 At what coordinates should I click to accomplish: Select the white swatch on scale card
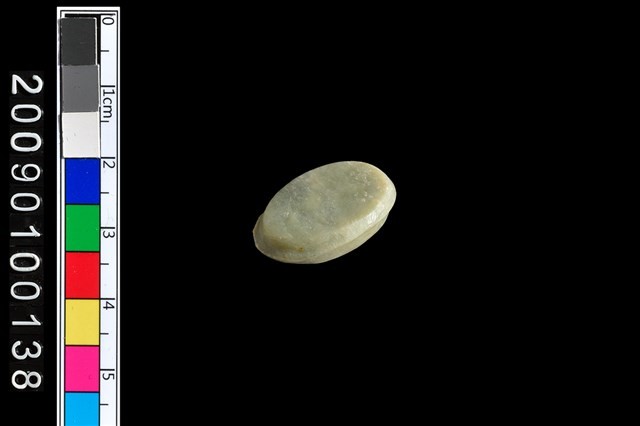click(81, 135)
